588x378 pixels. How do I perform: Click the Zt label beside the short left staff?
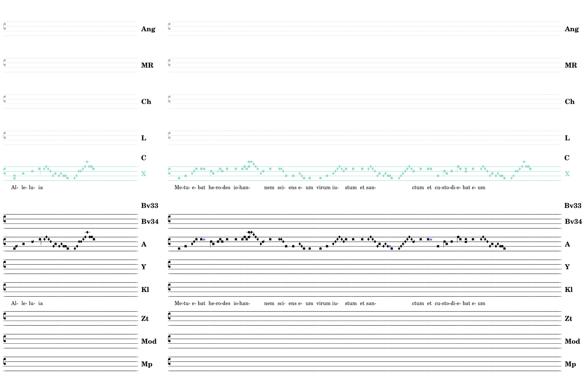point(145,319)
